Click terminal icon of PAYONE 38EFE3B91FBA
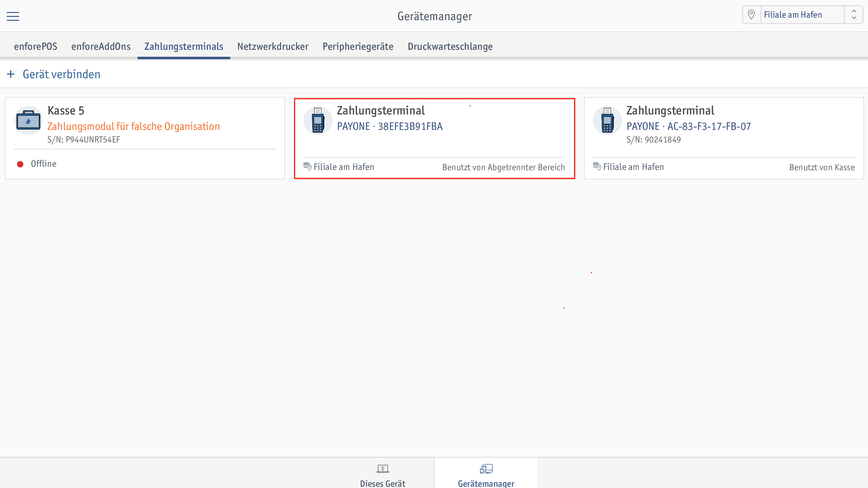 click(x=318, y=120)
